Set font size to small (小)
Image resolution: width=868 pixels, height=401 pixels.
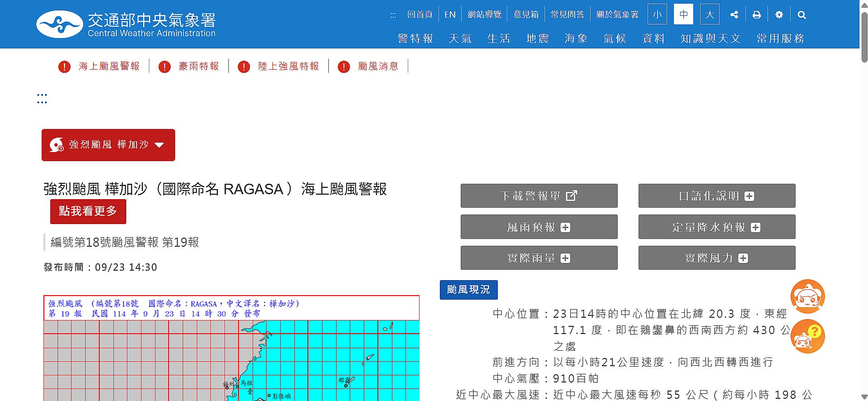[657, 14]
